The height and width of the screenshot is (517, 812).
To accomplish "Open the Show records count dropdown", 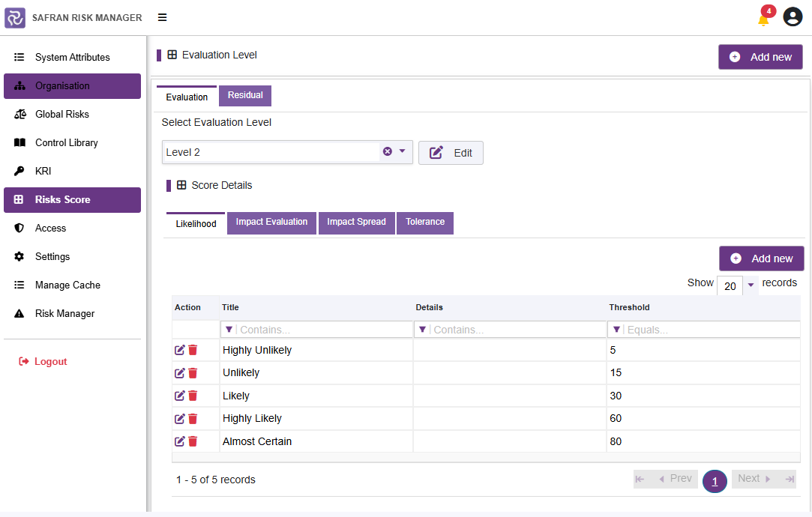I will point(751,285).
